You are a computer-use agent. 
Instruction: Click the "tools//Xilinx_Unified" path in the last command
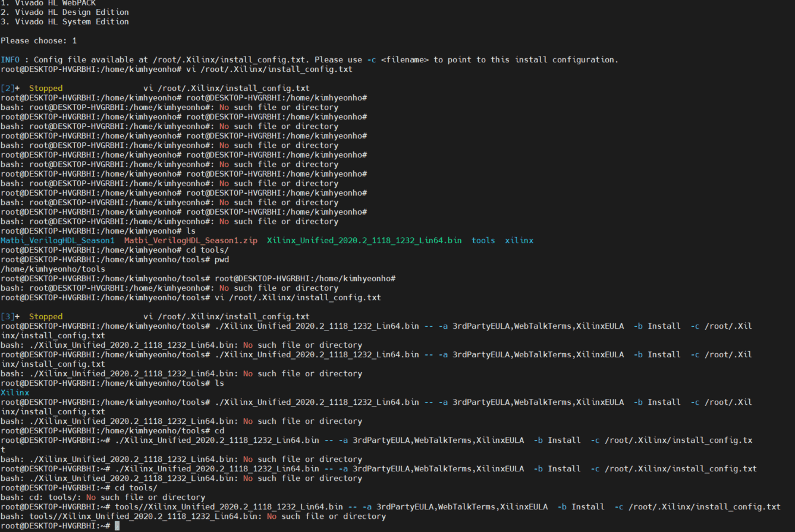(229, 506)
